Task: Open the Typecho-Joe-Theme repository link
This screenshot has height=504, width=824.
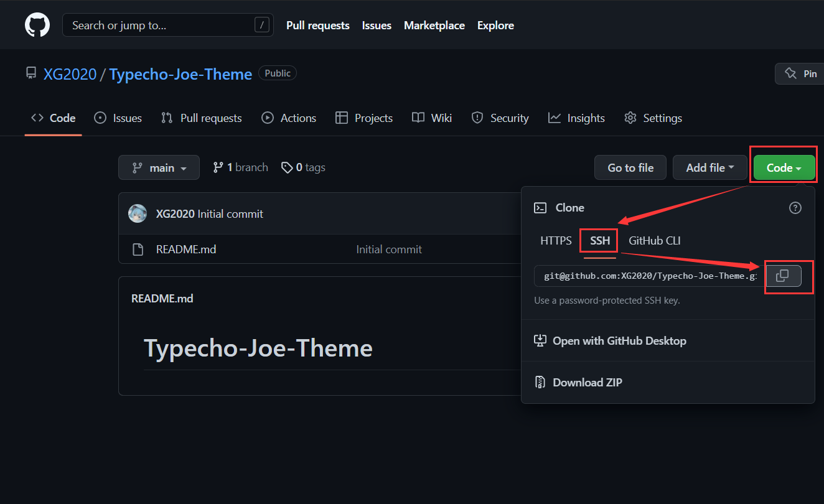Action: (180, 74)
